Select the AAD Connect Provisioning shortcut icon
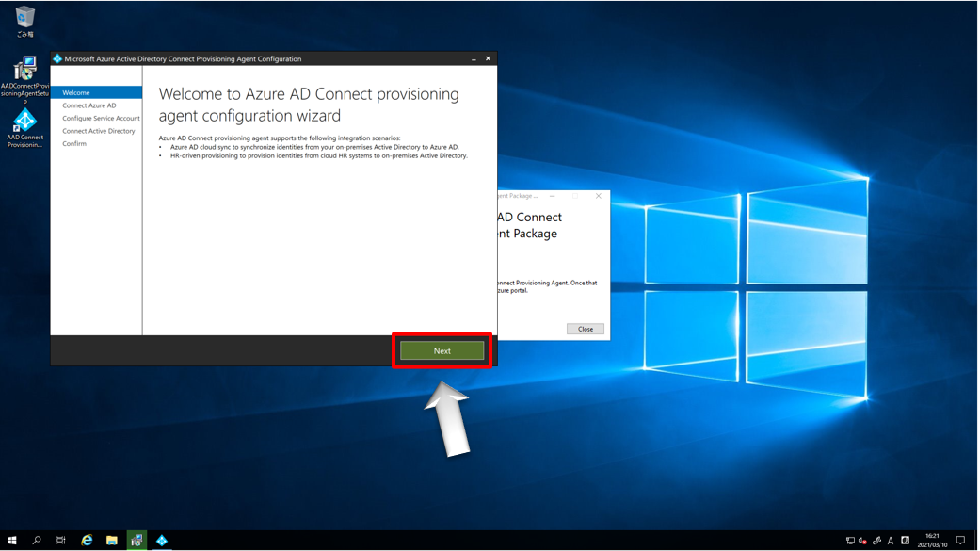Image resolution: width=980 pixels, height=551 pixels. point(24,128)
